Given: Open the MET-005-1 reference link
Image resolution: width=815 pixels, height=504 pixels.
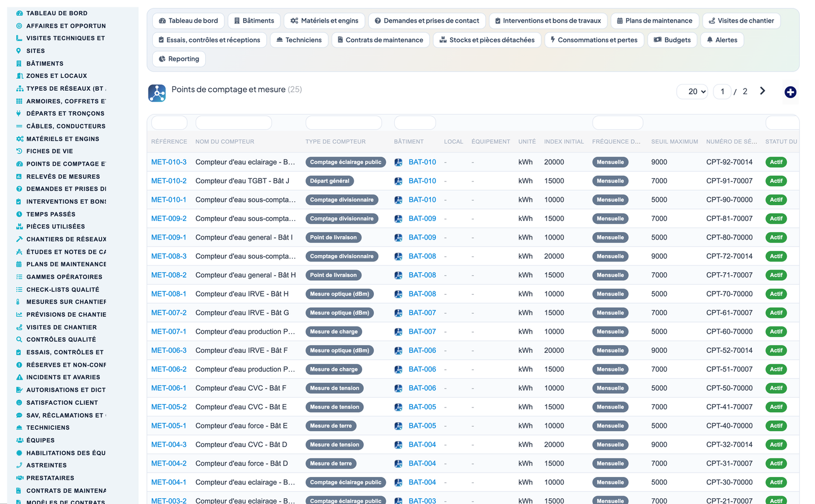Looking at the screenshot, I should coord(169,426).
